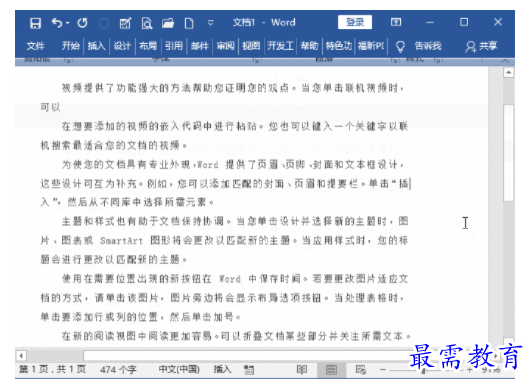Switch to the 视图 ribbon tab
531x388 pixels.
tap(251, 46)
